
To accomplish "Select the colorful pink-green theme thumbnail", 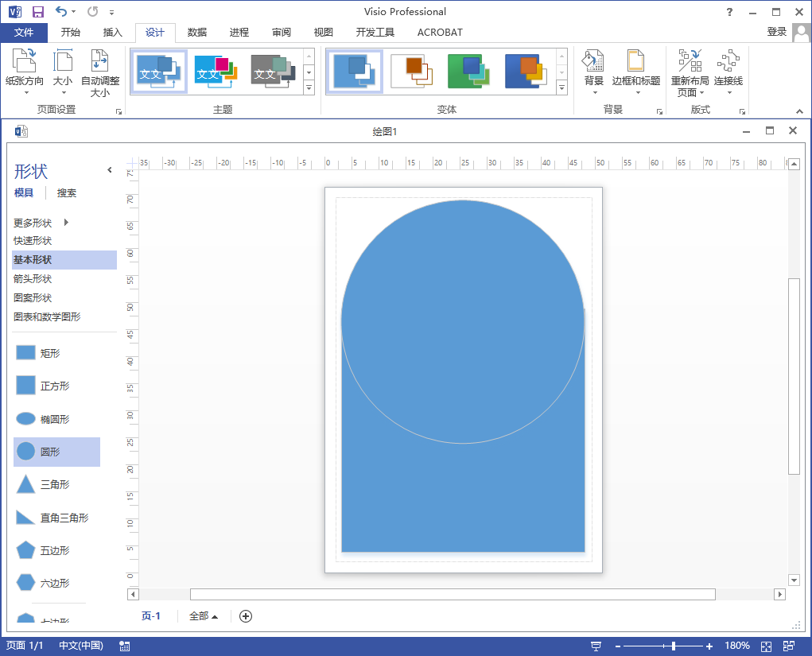I will [x=216, y=72].
